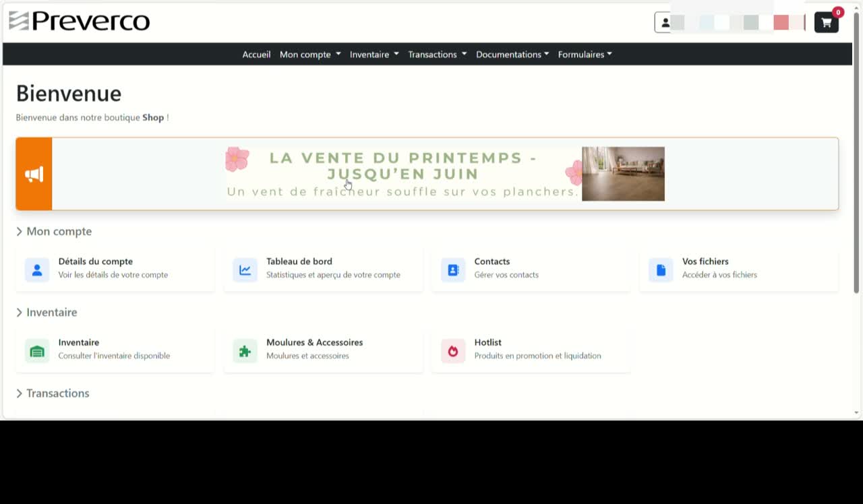Open the Formulaires menu
This screenshot has width=863, height=504.
click(x=585, y=55)
